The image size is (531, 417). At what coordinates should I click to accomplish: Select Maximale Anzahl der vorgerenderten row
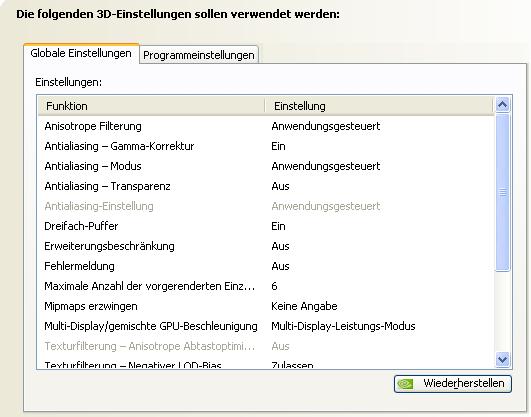[x=266, y=286]
